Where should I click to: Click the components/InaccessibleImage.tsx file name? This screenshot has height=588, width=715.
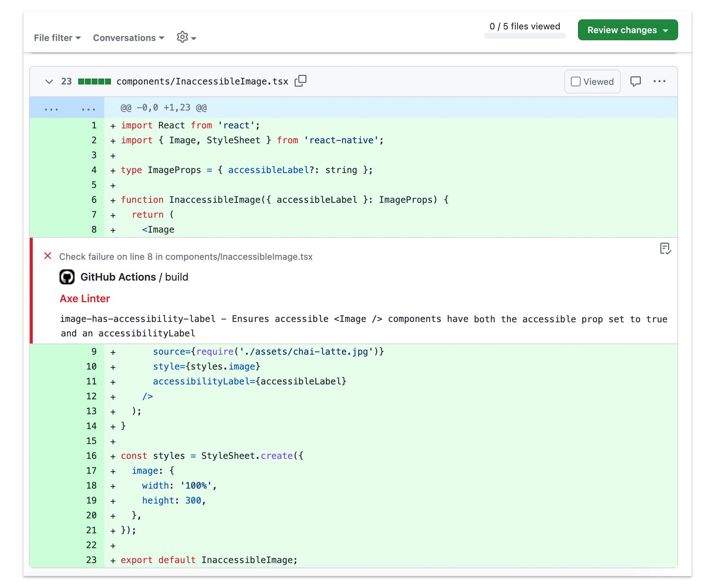pyautogui.click(x=202, y=82)
